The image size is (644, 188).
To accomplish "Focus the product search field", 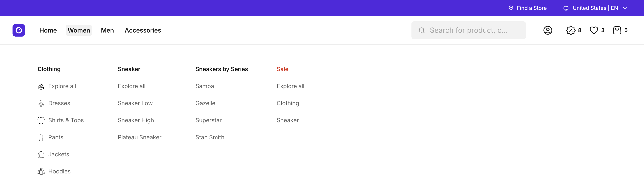I will click(x=468, y=30).
